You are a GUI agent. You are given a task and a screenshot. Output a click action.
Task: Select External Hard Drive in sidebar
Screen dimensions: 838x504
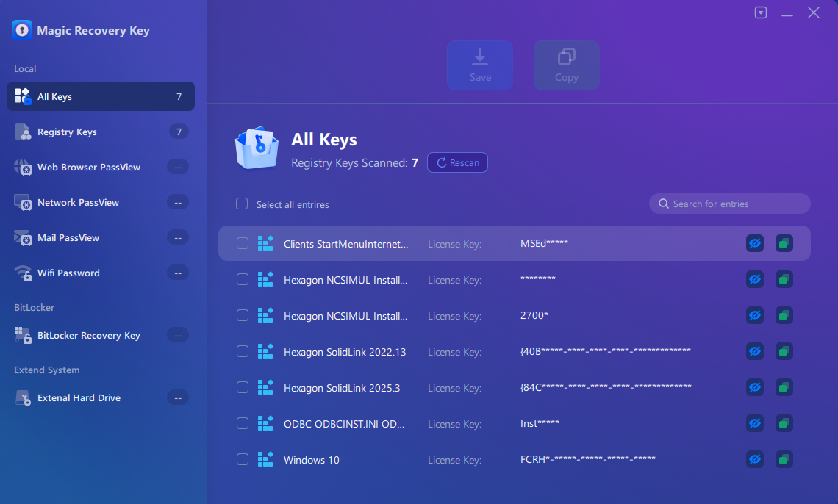click(x=79, y=397)
